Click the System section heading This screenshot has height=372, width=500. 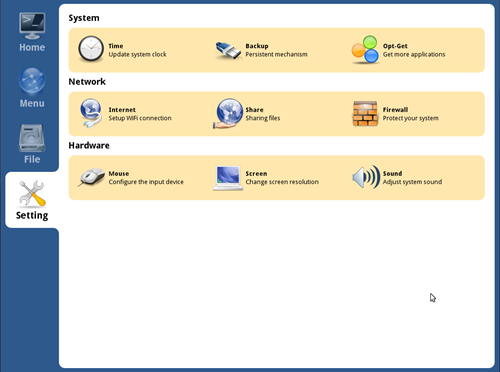84,18
